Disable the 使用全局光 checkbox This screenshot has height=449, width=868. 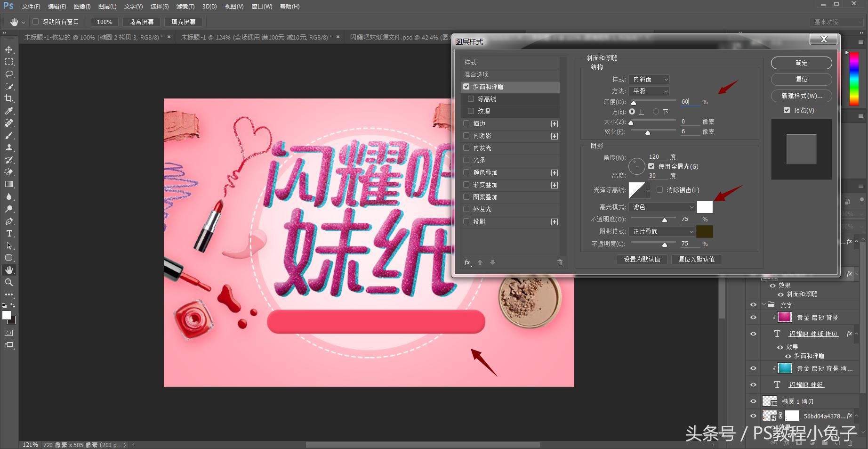click(x=651, y=166)
